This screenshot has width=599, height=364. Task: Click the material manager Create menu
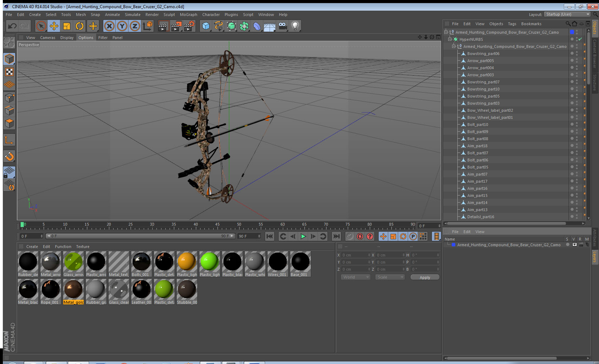32,247
